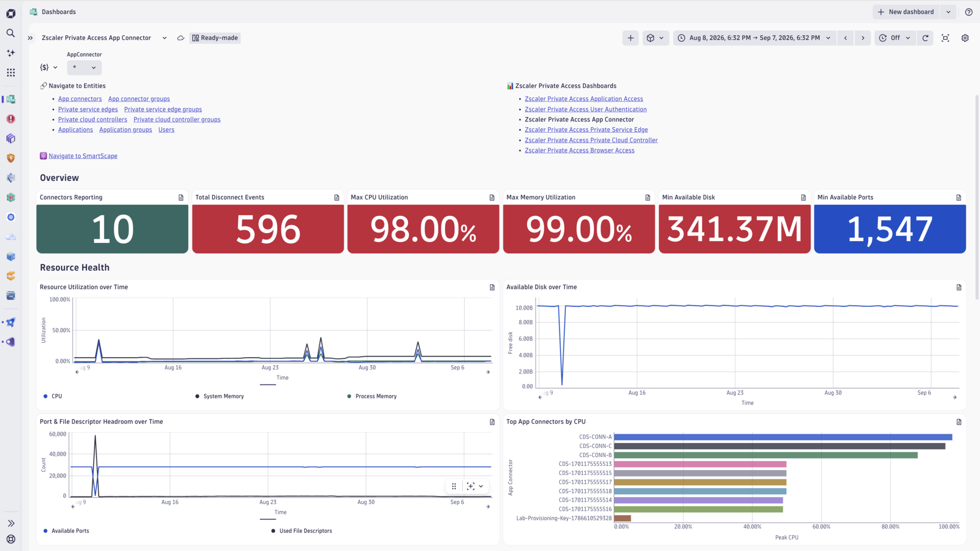Expand the variables {$} dropdown
980x551 pixels.
coord(48,67)
